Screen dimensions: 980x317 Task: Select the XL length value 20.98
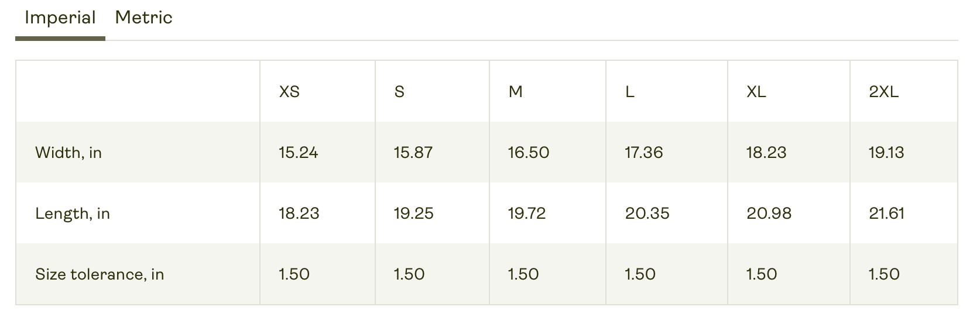click(x=769, y=213)
